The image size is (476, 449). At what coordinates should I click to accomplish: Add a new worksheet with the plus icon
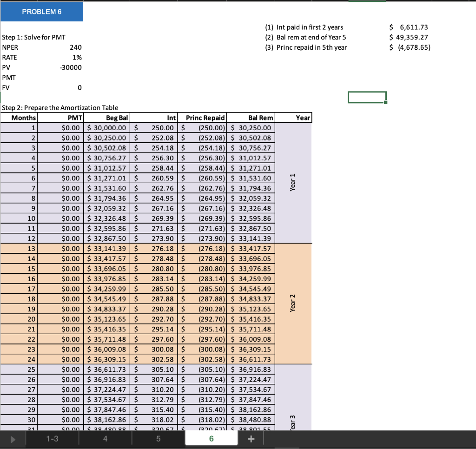pos(251,438)
